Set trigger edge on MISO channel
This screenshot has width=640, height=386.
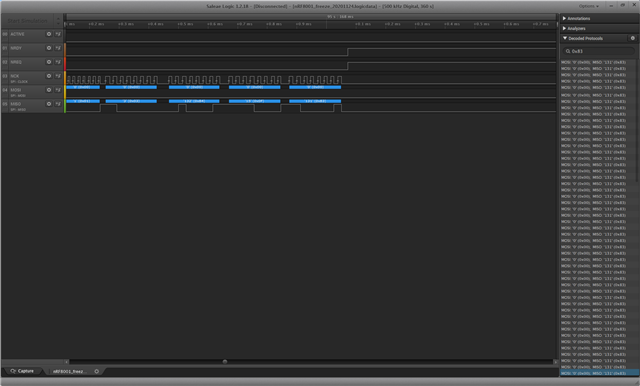[x=58, y=104]
